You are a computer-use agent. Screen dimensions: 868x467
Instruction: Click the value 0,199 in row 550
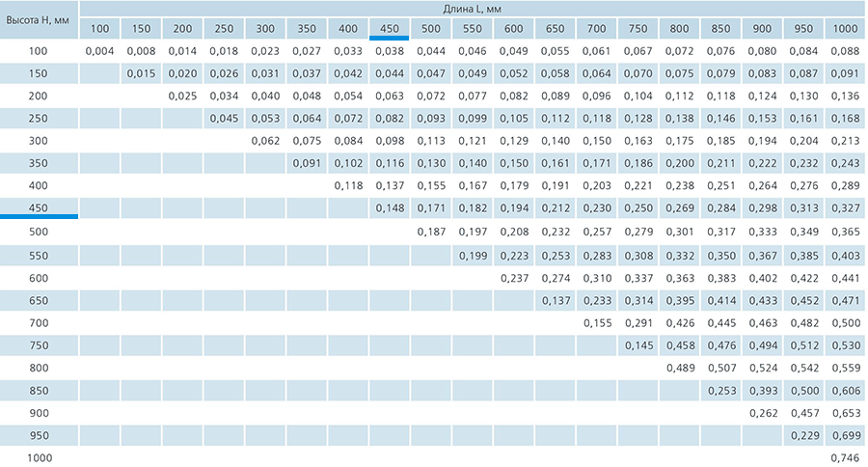(x=473, y=256)
